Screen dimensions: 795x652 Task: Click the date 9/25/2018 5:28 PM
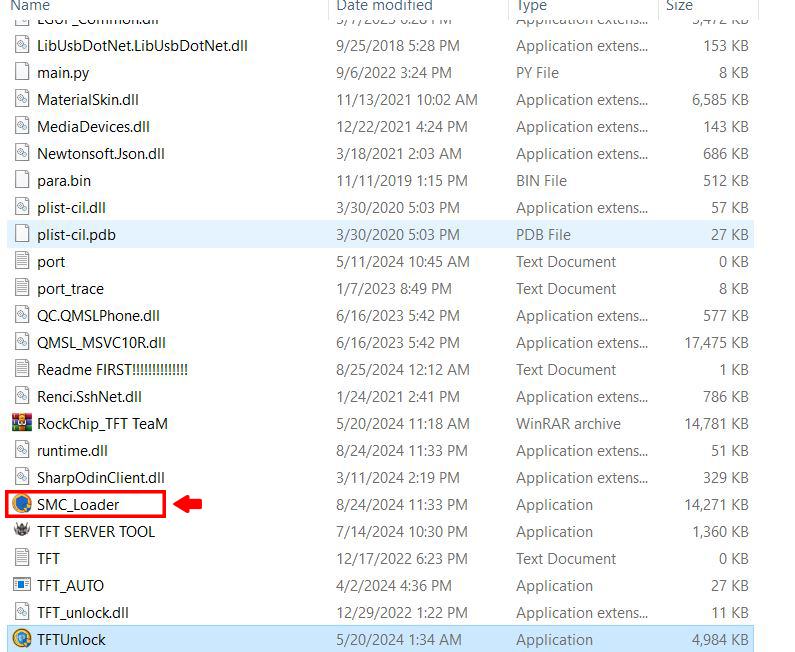(398, 46)
